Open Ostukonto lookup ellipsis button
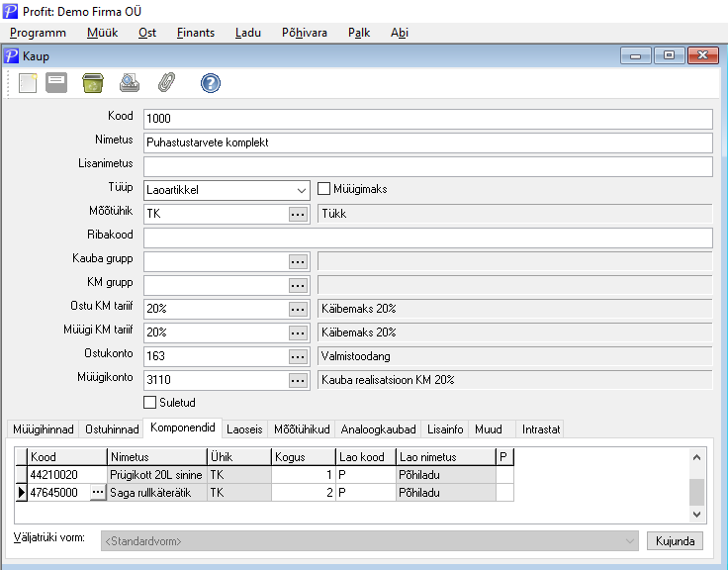 click(298, 356)
